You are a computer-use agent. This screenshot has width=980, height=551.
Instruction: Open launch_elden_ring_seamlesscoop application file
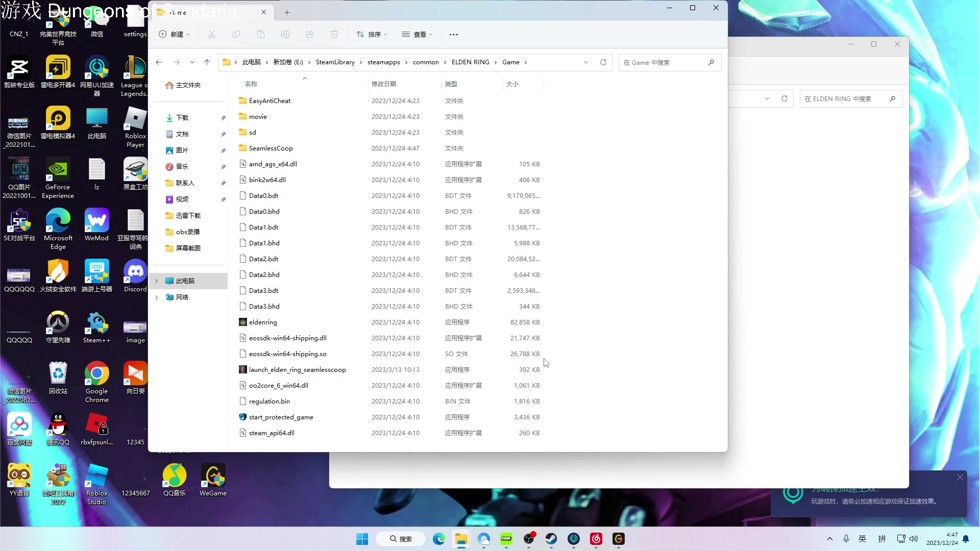[x=297, y=370]
